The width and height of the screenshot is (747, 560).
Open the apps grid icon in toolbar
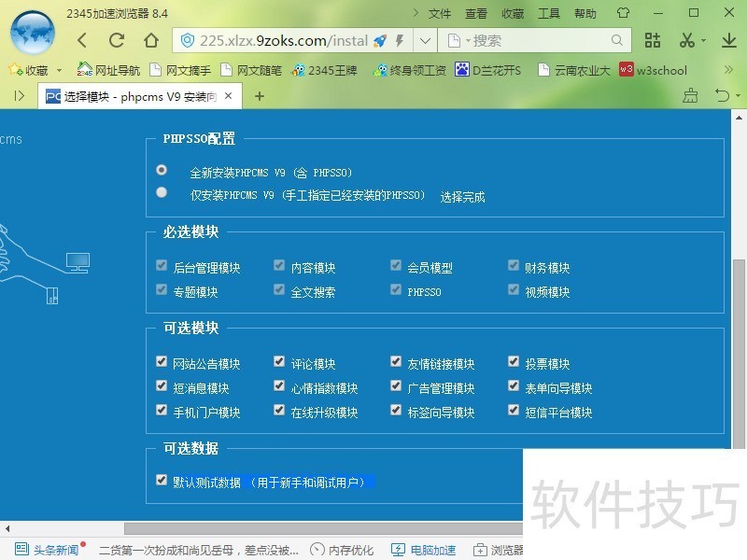pos(653,40)
